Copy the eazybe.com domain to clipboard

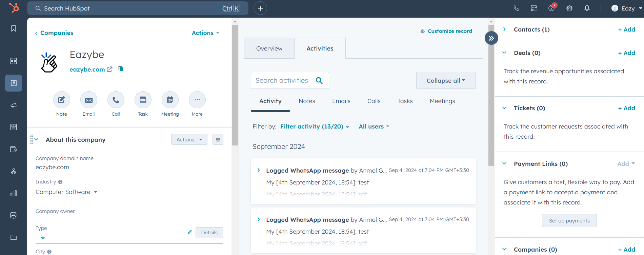[121, 69]
